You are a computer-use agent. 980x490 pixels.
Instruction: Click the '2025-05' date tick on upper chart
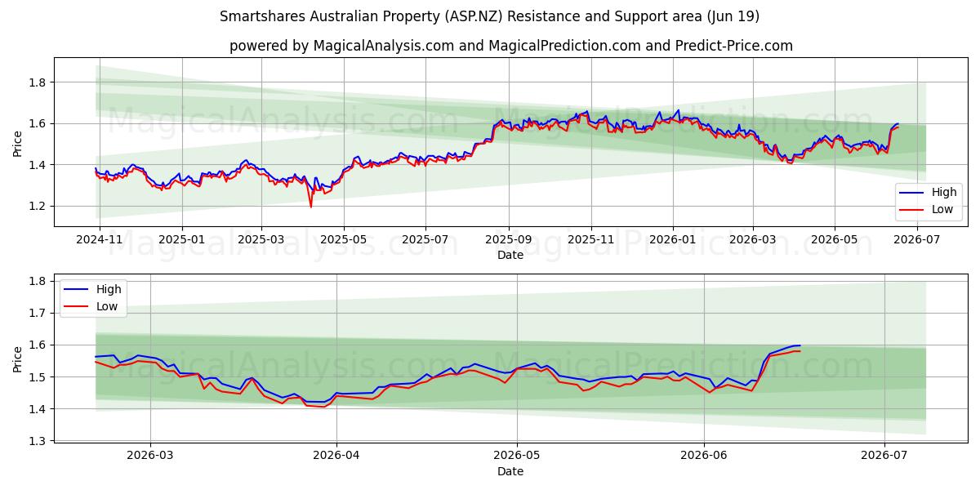[x=344, y=240]
